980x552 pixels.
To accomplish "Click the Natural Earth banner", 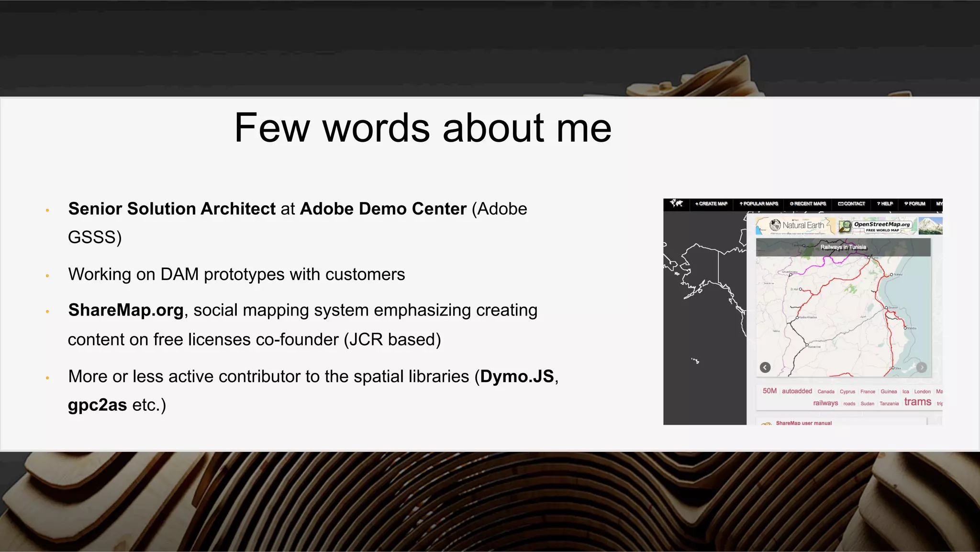I will pyautogui.click(x=796, y=225).
